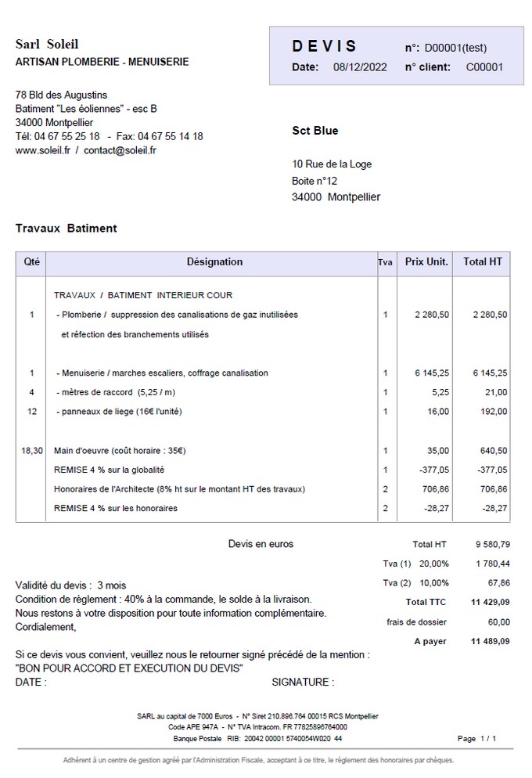Click the 'Désignation' column header
The width and height of the screenshot is (532, 778).
(x=214, y=262)
